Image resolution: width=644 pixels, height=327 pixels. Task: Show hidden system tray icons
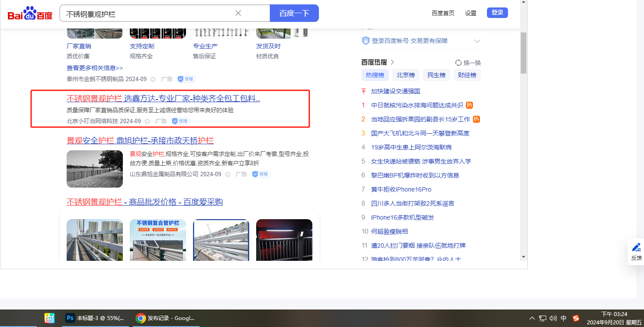[x=532, y=318]
